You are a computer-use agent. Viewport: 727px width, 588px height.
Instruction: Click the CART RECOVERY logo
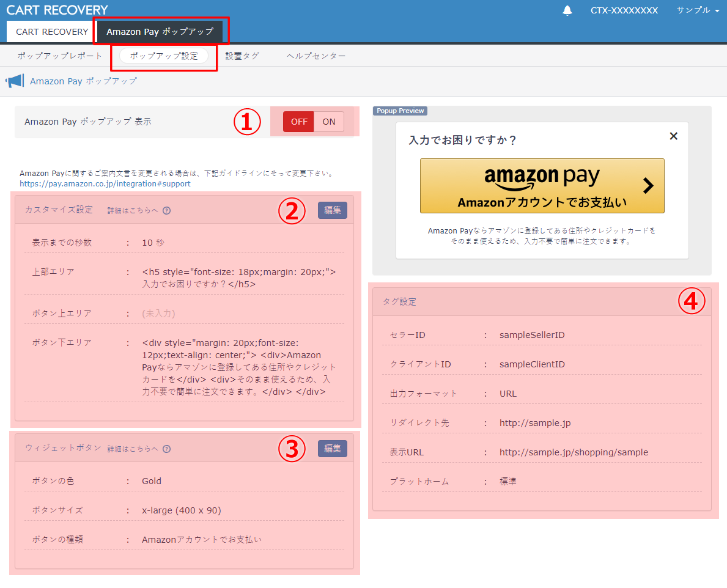[57, 10]
